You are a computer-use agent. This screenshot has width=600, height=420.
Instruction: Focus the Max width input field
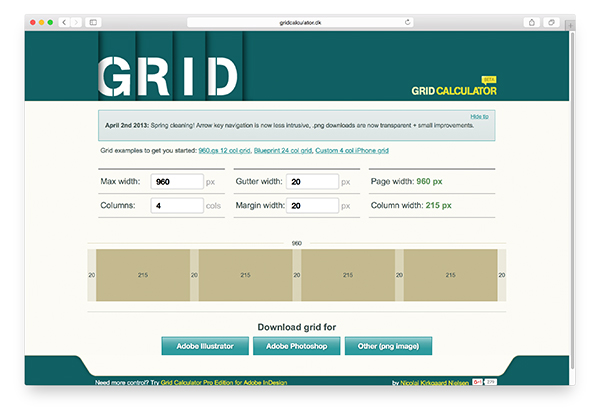coord(177,182)
